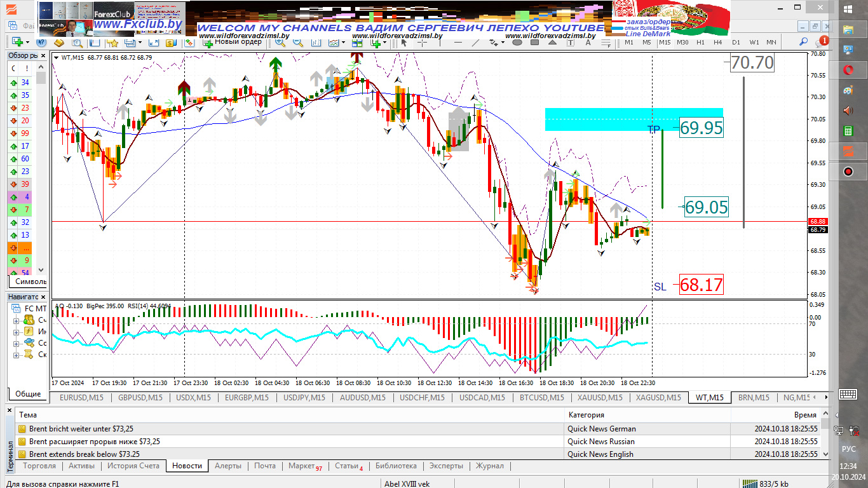The image size is (868, 488).
Task: Open the Terminal icon dropdown arrow
Action: click(x=140, y=43)
